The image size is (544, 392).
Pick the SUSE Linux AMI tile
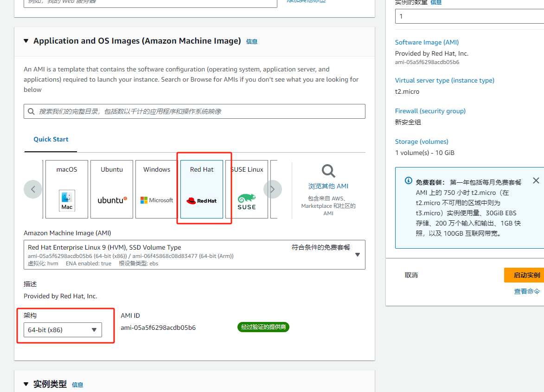pyautogui.click(x=247, y=189)
